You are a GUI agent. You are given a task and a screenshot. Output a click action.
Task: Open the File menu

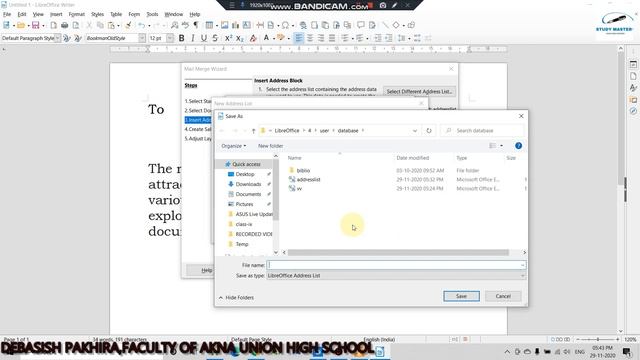click(7, 14)
